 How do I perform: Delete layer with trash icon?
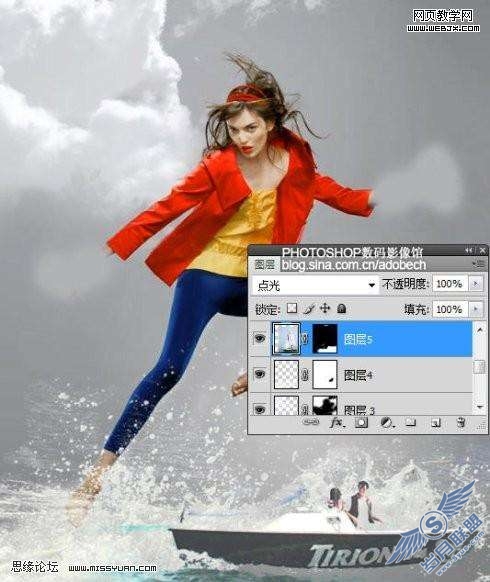click(461, 422)
